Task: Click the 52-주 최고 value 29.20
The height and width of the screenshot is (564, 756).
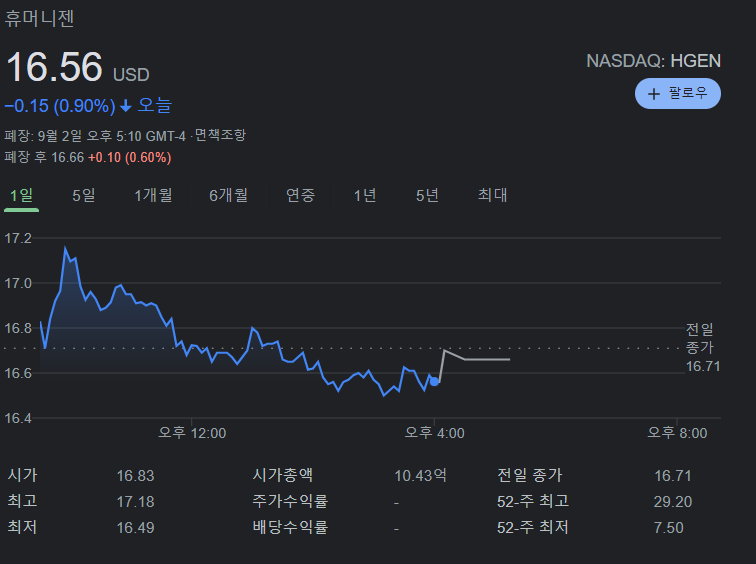Action: point(673,502)
